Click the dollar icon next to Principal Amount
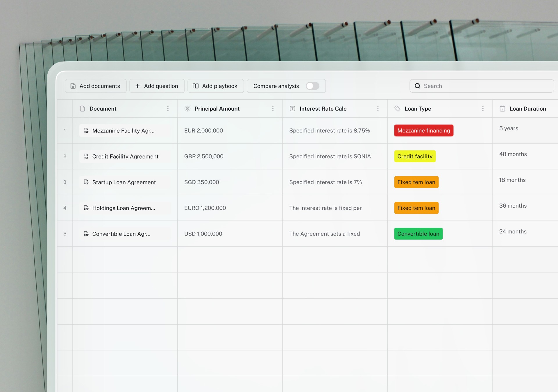Viewport: 558px width, 392px height. coord(187,109)
